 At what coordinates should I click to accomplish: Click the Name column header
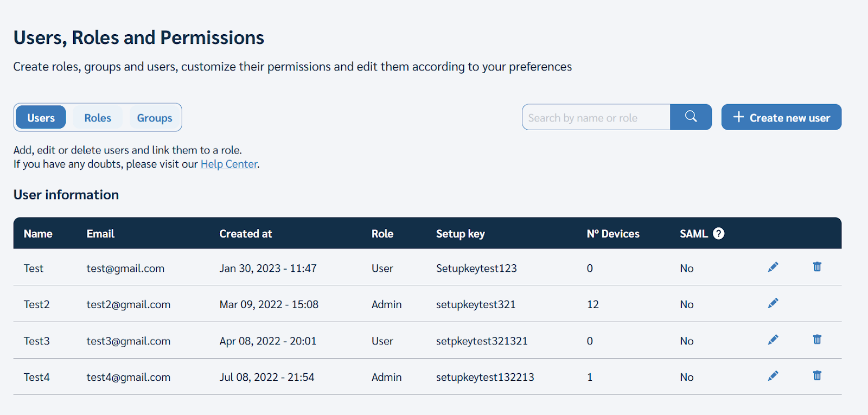tap(38, 234)
